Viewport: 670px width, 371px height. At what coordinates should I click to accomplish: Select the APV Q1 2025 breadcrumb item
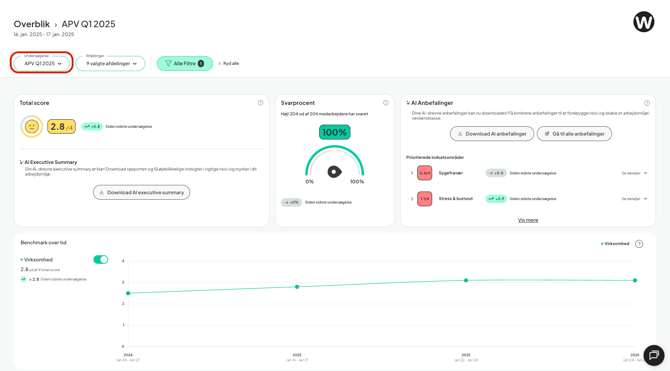tap(88, 24)
